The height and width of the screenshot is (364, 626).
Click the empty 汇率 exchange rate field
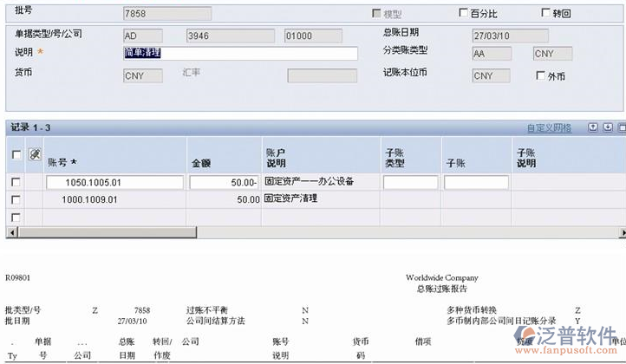pos(323,76)
